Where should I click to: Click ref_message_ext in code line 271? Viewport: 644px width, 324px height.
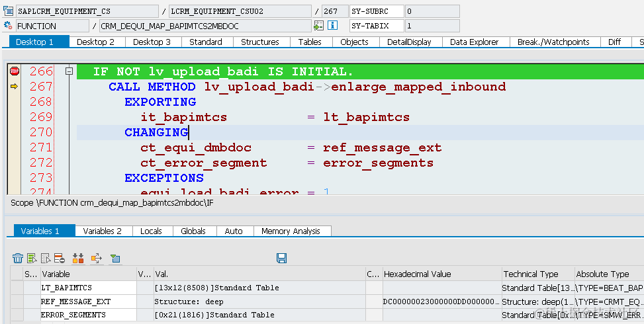coord(383,147)
